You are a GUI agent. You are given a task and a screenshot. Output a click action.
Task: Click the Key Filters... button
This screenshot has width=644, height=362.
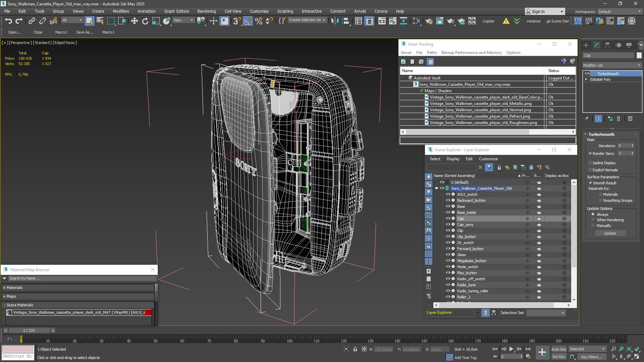click(591, 357)
